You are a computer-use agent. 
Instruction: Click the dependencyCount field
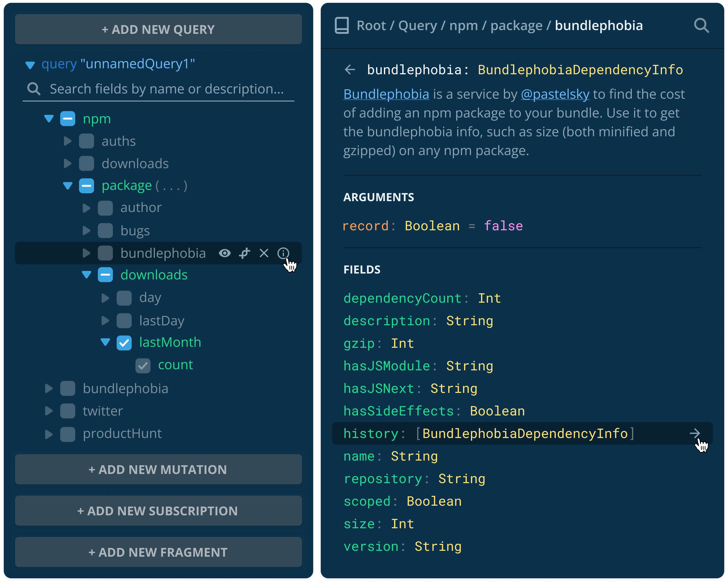coord(402,298)
